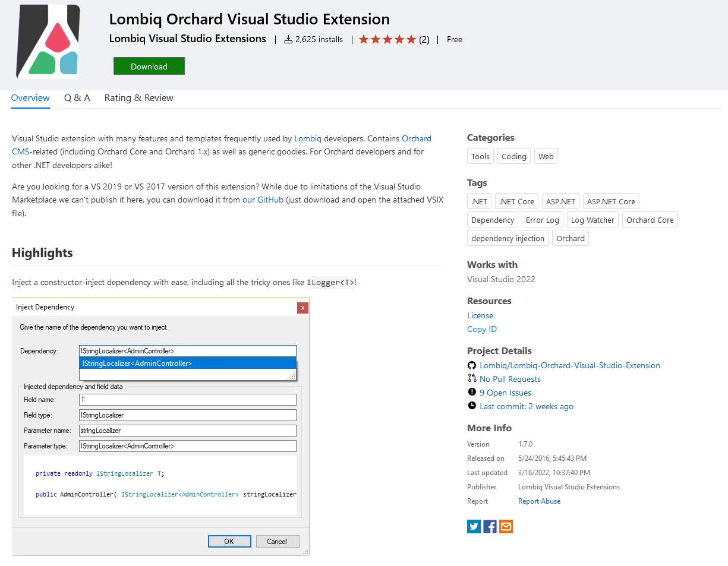Click Last commit: 2 weeks ago link
The image size is (728, 566).
tap(527, 406)
